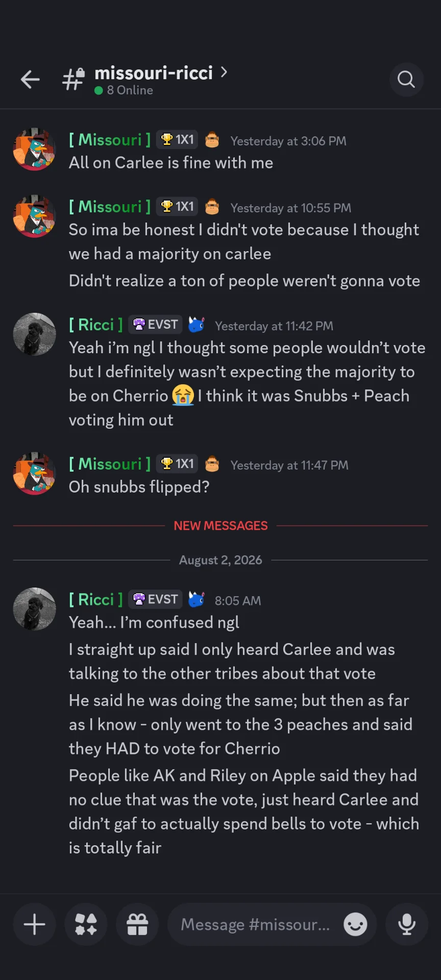Tap the 8 Online member count

click(124, 90)
